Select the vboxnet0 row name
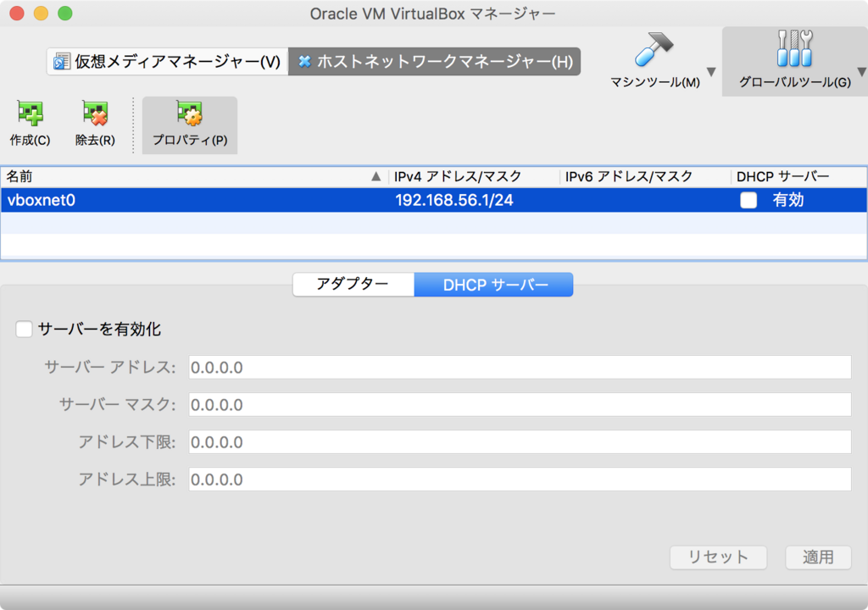Viewport: 868px width, 610px height. point(42,200)
